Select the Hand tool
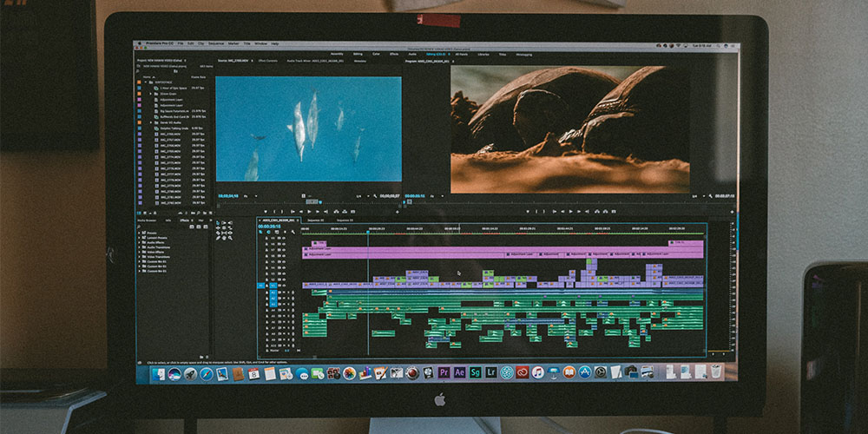Screen dimensions: 868x434 coord(224,238)
